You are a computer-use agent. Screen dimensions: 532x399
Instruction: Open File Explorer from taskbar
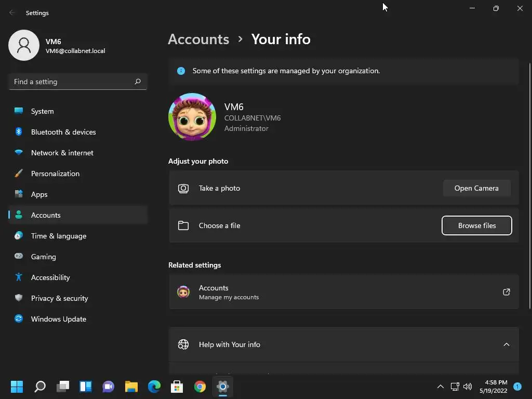(131, 387)
